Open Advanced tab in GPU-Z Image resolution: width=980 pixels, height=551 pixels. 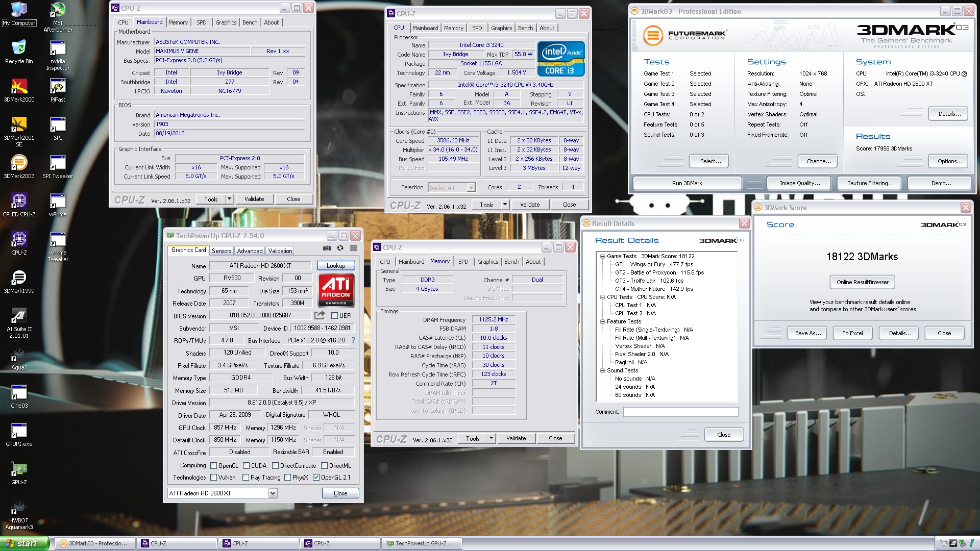250,251
